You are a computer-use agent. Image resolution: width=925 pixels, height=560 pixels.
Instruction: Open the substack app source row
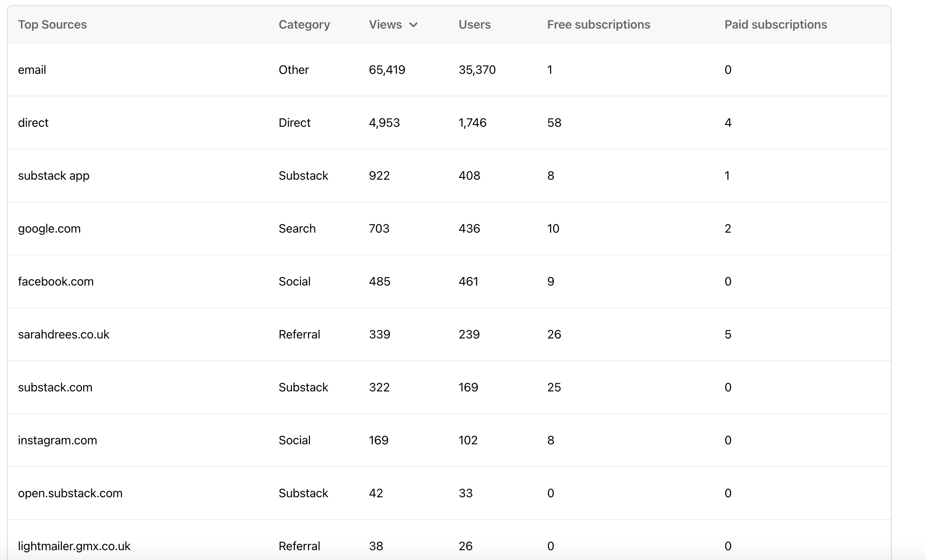click(53, 175)
